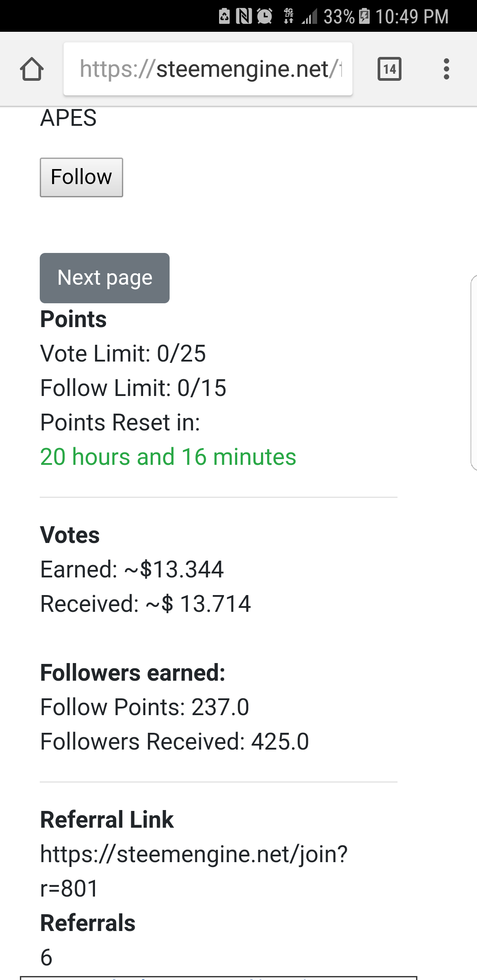Screen dimensions: 477x980
Task: Tap the Referrals heading
Action: click(x=87, y=923)
